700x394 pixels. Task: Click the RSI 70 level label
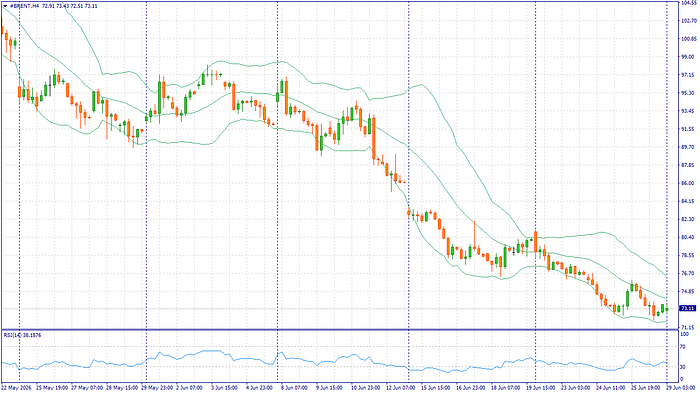[x=683, y=347]
